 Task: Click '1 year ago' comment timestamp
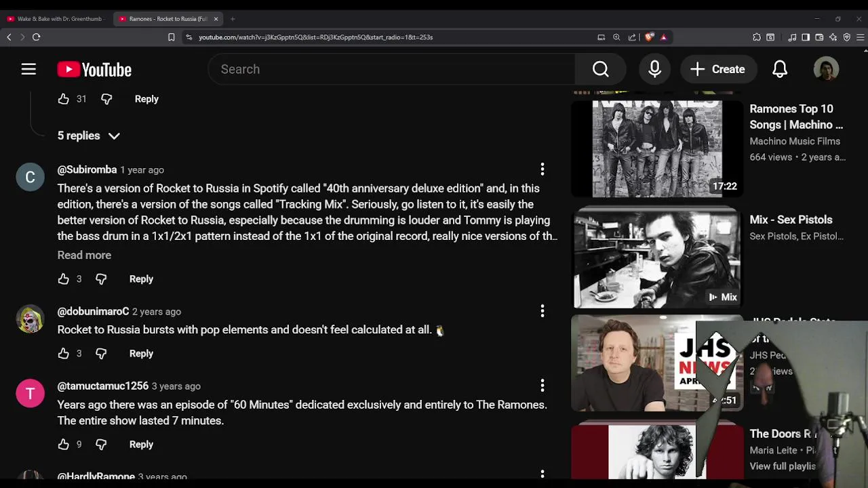point(142,170)
